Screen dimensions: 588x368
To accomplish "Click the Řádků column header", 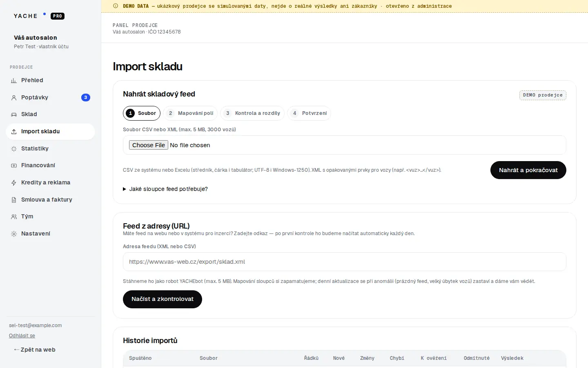I will 311,358.
